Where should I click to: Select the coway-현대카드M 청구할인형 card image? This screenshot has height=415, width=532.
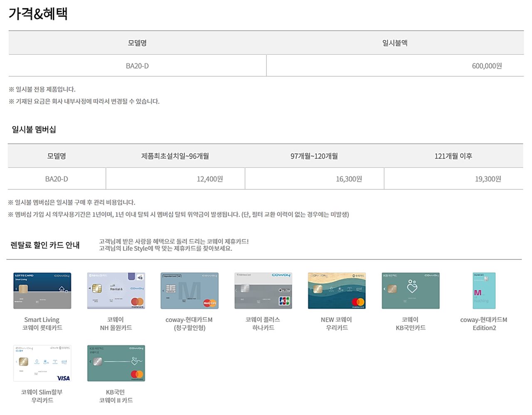(190, 291)
